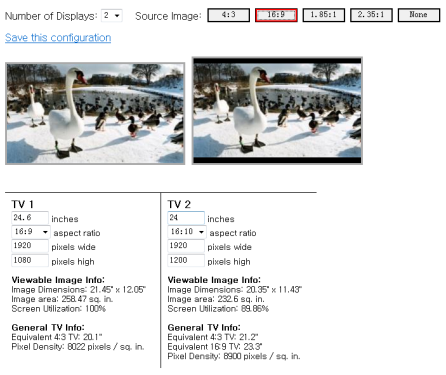Expand TV 2 aspect ratio dropdown
Viewport: 446px width, 375px height.
click(x=187, y=232)
